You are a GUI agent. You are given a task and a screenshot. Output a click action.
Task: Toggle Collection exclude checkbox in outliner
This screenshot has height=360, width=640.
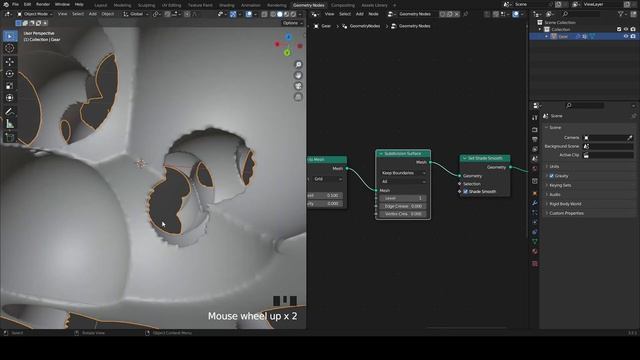[x=619, y=29]
